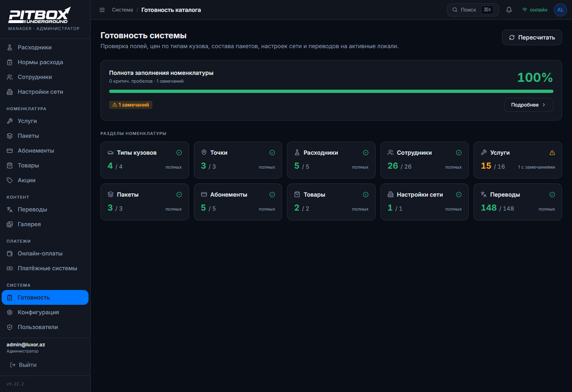This screenshot has width=572, height=392.
Task: Click the translate icon beside sidebar Переводы
Action: pos(10,209)
